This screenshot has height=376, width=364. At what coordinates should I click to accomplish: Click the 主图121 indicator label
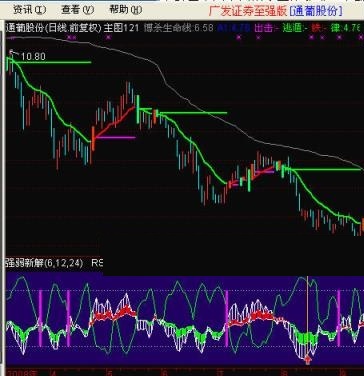tap(121, 28)
